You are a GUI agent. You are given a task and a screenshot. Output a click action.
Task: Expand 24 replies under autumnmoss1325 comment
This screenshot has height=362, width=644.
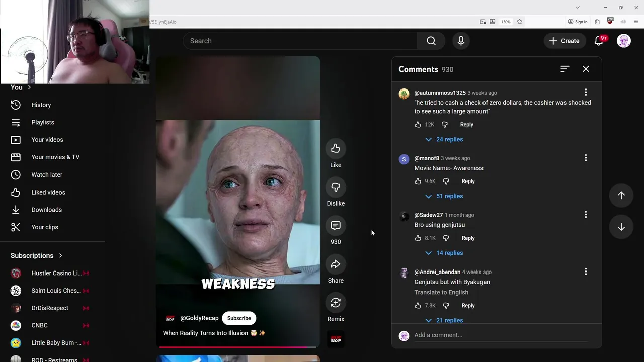click(x=444, y=139)
